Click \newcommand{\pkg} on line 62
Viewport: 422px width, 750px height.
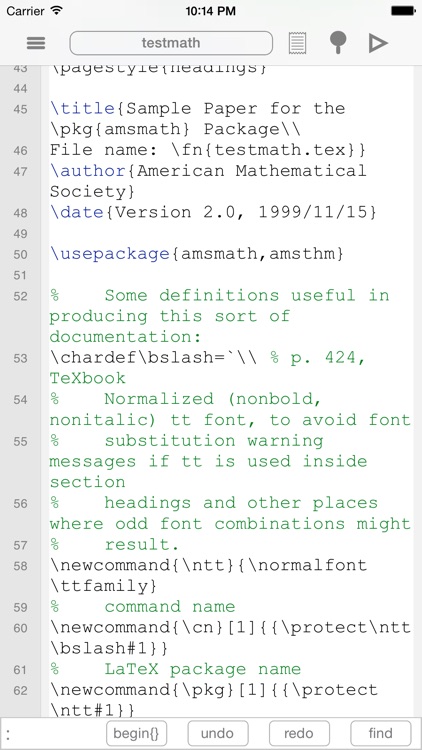(143, 690)
